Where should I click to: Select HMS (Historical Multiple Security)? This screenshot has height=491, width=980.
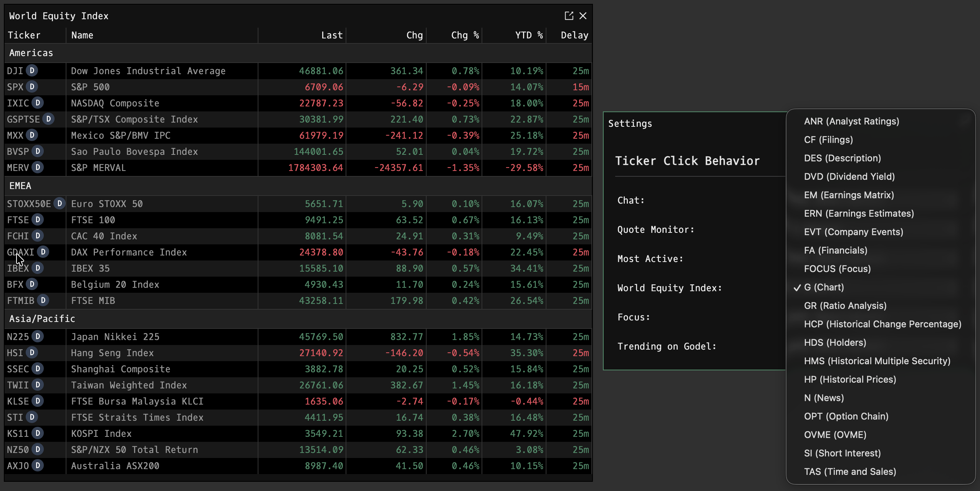[x=881, y=361]
